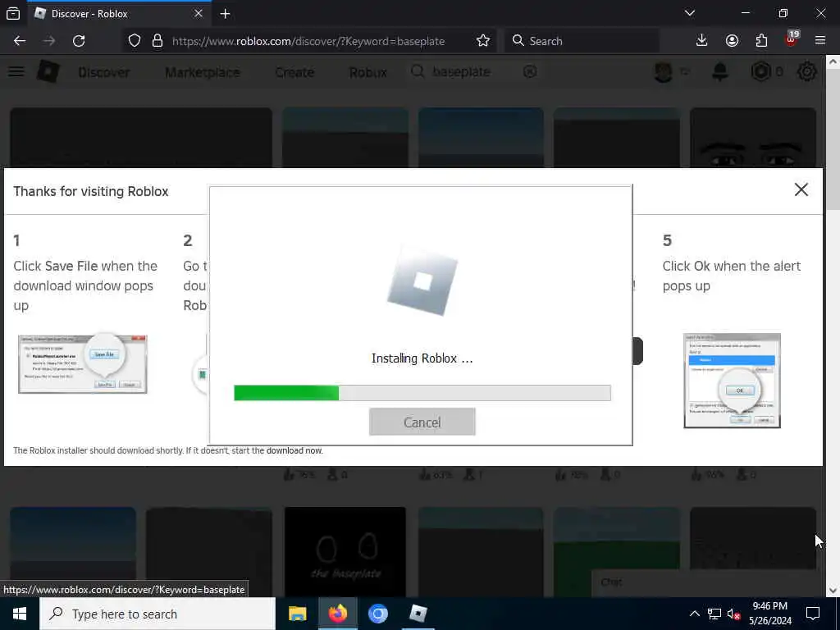
Task: Click the Robux balance icon
Action: tap(760, 72)
